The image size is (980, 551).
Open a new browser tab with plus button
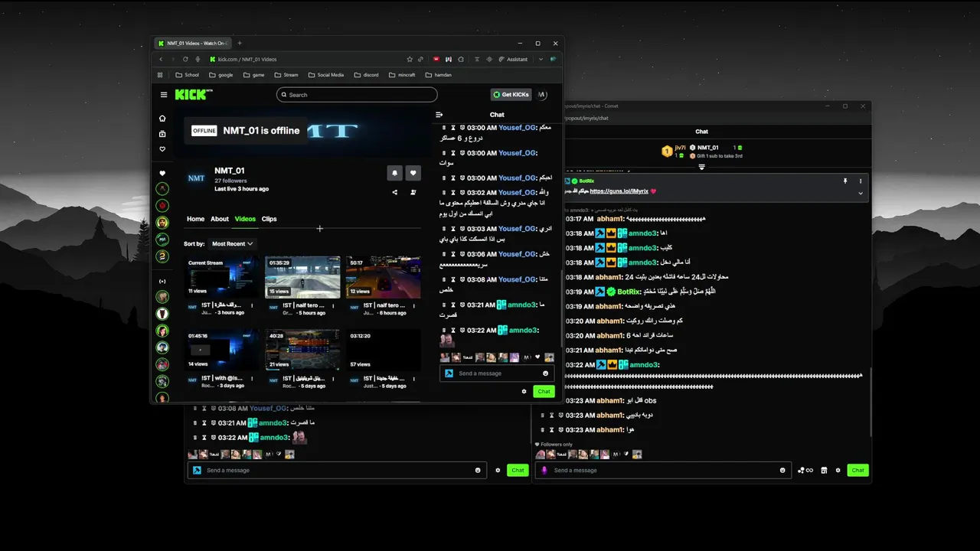point(239,43)
